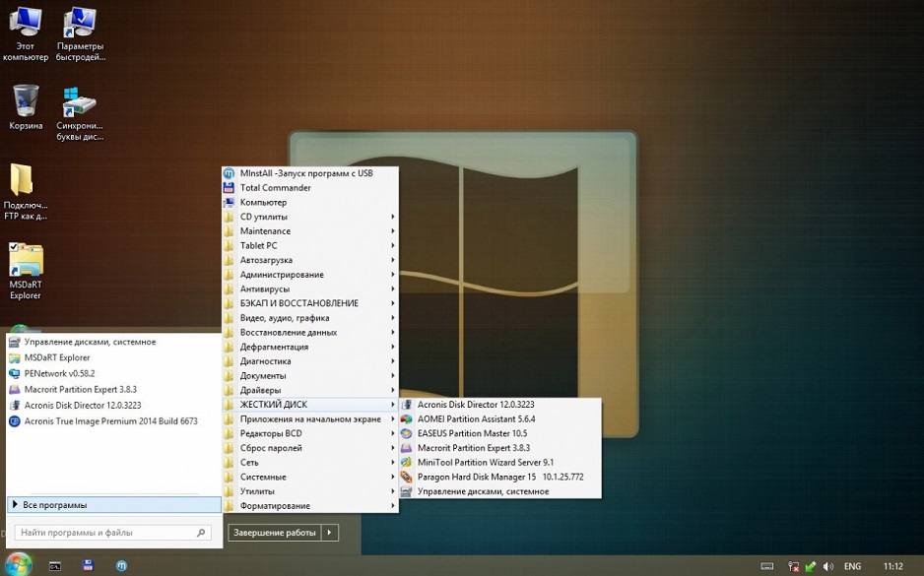The height and width of the screenshot is (576, 924).
Task: Click the Windows Start orb
Action: tap(19, 564)
